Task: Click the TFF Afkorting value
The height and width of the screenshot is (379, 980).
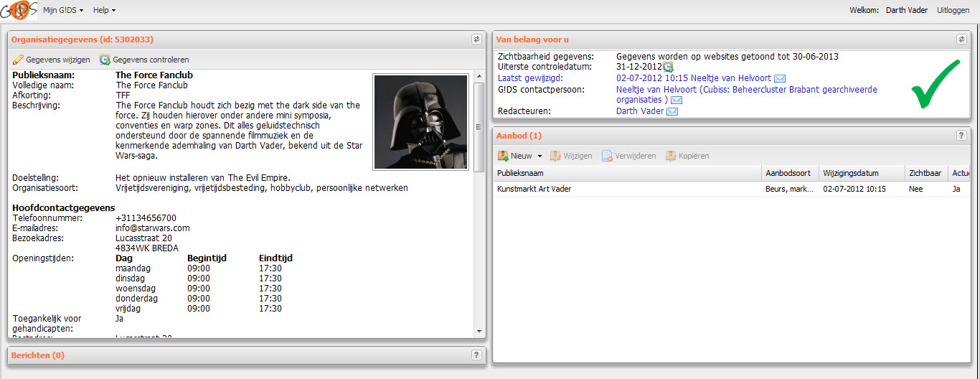Action: (x=123, y=95)
